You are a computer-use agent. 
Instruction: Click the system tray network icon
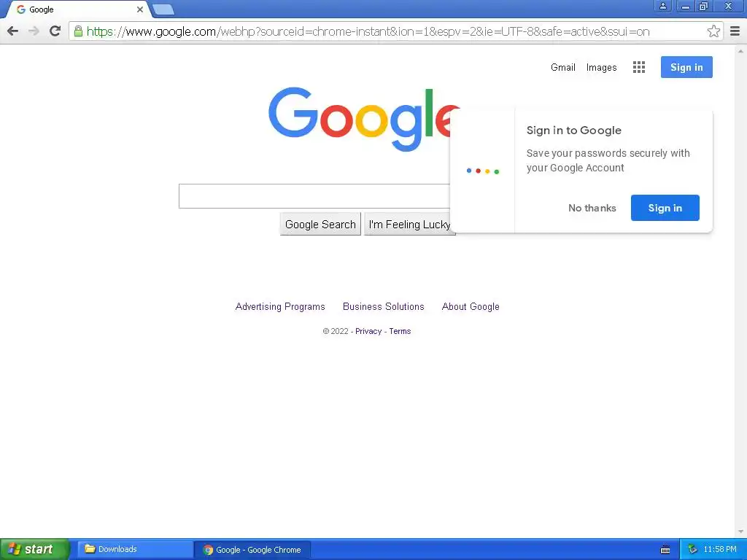pyautogui.click(x=692, y=550)
